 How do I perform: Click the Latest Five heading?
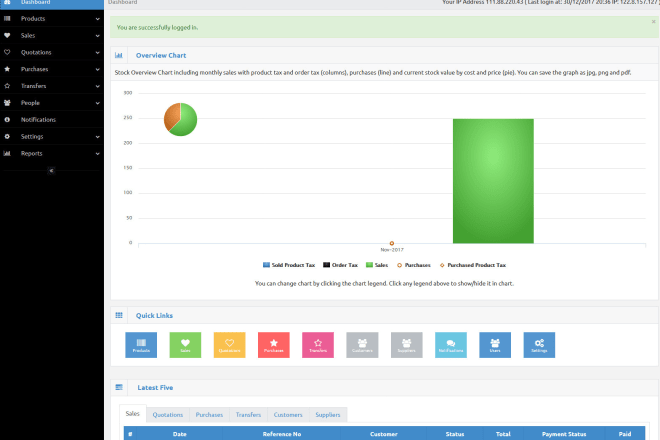[x=155, y=387]
